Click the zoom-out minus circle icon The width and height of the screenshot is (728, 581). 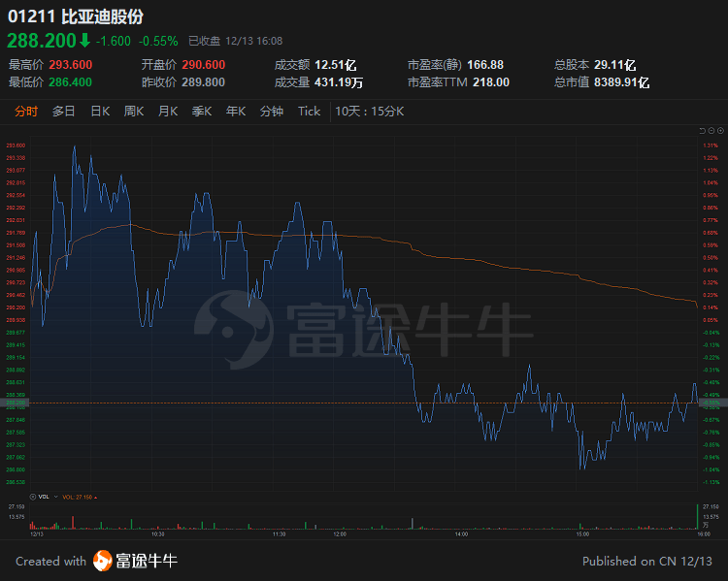tap(711, 131)
